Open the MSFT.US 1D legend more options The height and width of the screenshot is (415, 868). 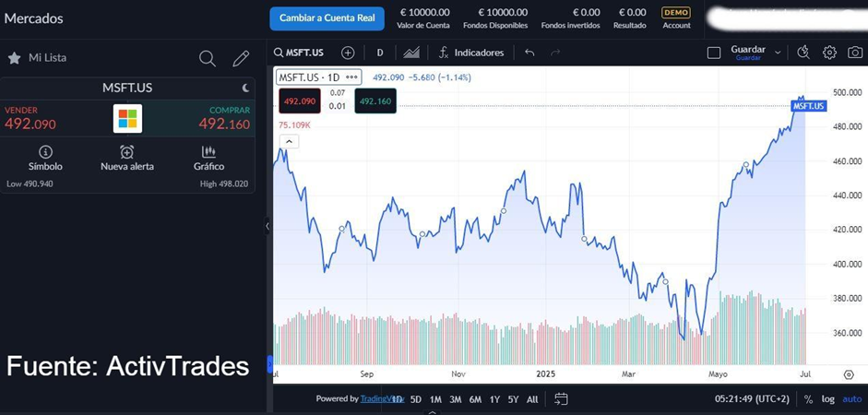[351, 77]
